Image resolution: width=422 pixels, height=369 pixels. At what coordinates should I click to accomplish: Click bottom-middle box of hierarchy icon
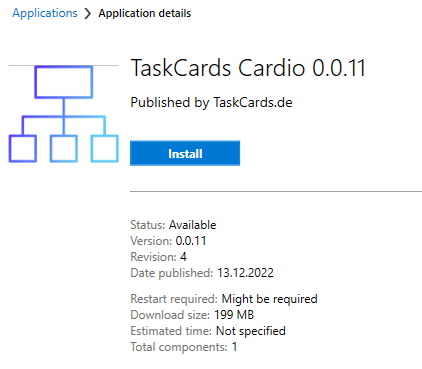(64, 148)
